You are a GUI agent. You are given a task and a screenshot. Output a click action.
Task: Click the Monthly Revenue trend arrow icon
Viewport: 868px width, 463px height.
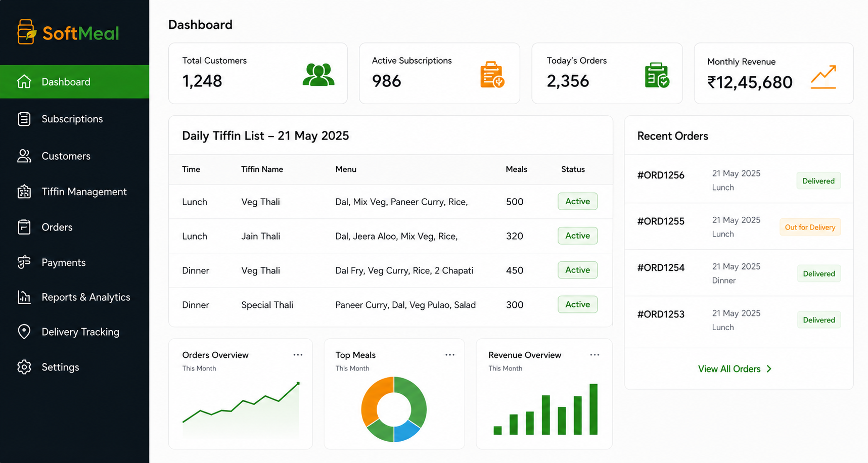(x=824, y=77)
